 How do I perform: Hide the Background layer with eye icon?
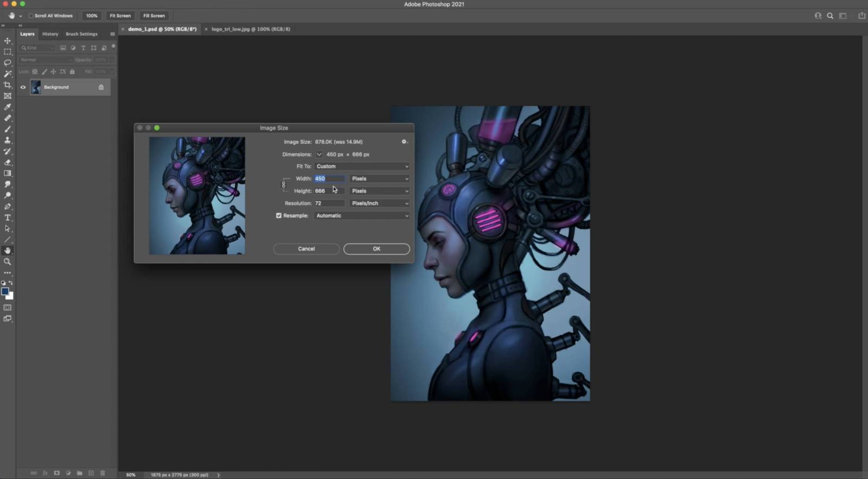[23, 87]
